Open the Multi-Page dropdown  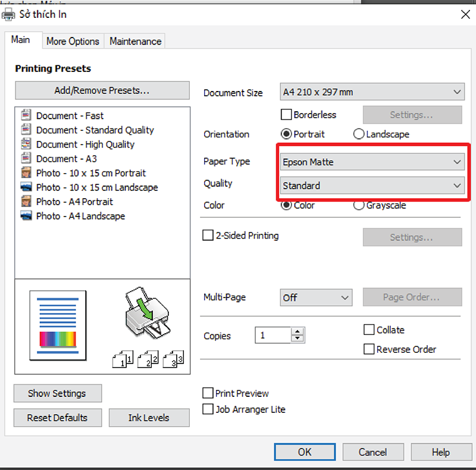(316, 297)
